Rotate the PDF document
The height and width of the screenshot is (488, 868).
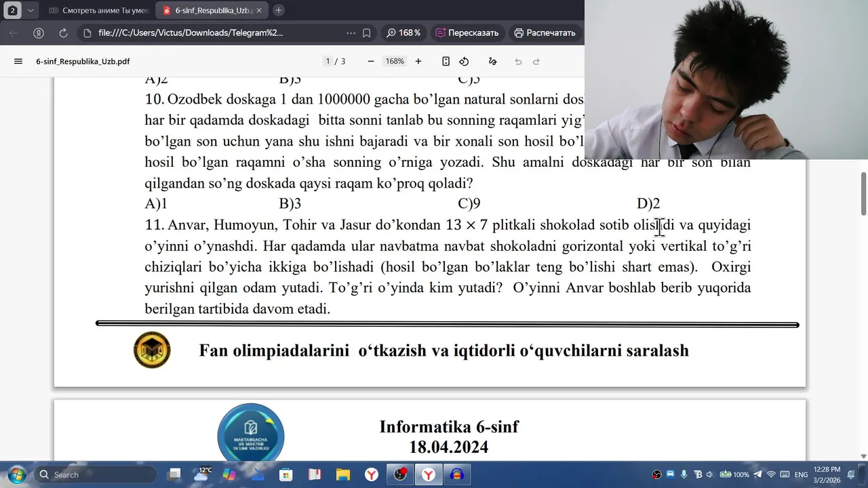[x=464, y=61]
